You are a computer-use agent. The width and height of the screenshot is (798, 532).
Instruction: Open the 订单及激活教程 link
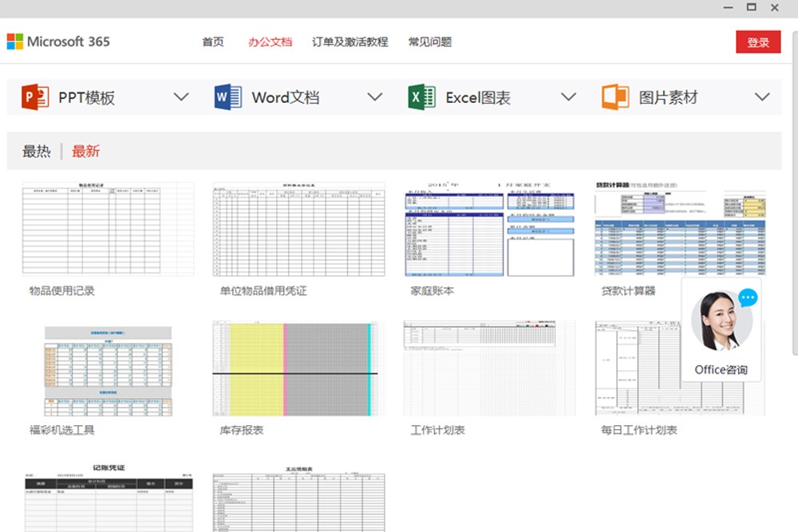pos(350,41)
